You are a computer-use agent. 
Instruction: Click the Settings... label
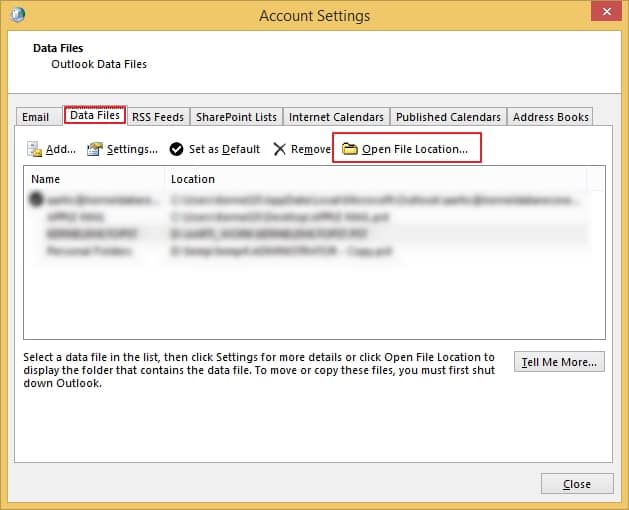coord(132,149)
